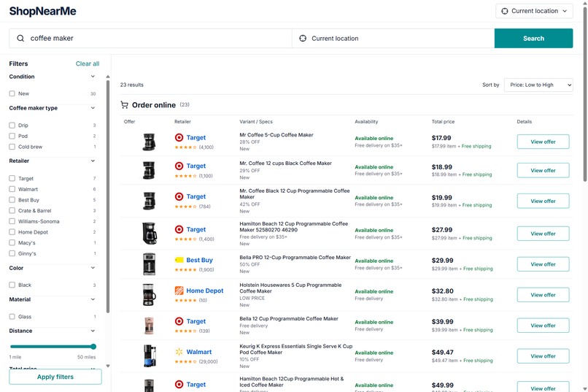588x392 pixels.
Task: Click Target logo in Hamilton Beach 52580270 row
Action: (179, 229)
